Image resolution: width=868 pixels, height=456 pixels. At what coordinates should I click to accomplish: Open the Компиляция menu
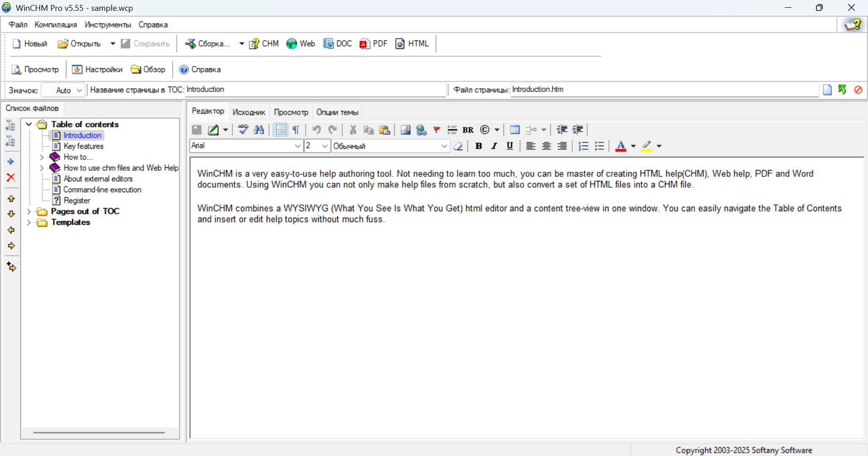point(56,24)
